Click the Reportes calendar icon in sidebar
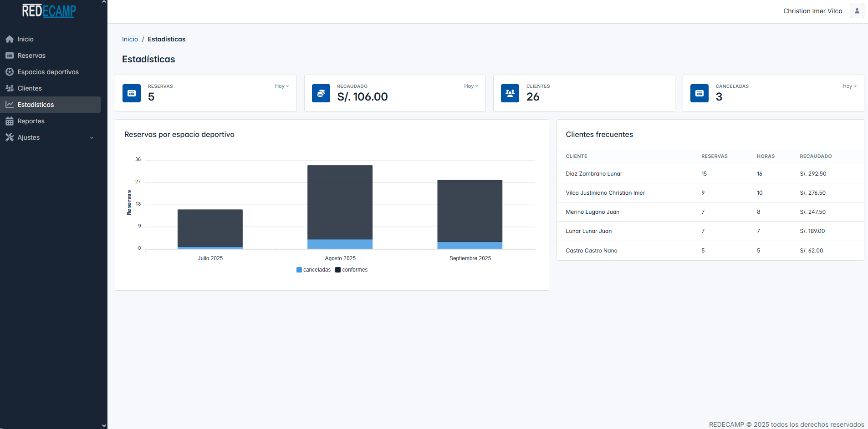The width and height of the screenshot is (868, 429). pyautogui.click(x=10, y=121)
